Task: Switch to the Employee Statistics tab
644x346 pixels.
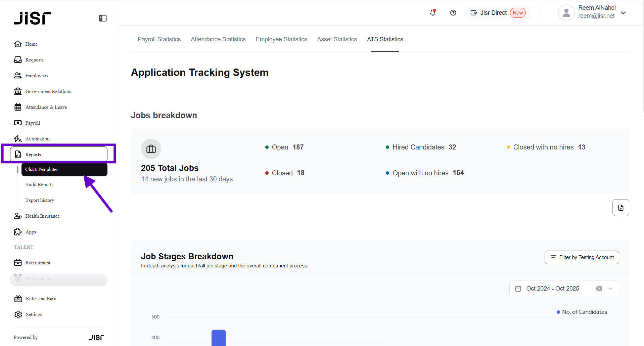Action: [x=281, y=39]
